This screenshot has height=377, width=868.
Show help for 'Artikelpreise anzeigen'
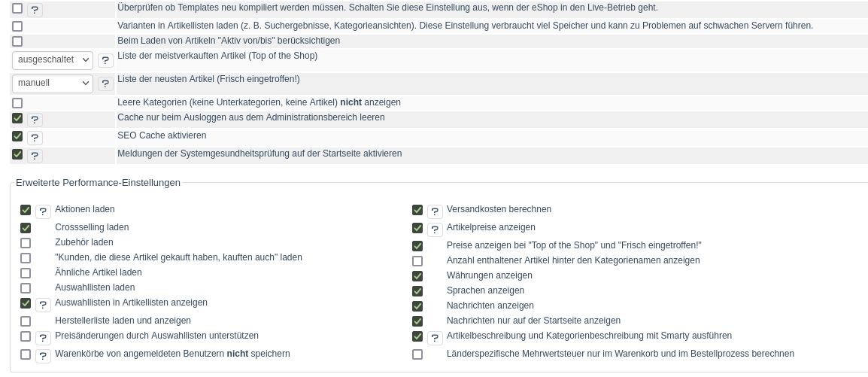click(435, 230)
